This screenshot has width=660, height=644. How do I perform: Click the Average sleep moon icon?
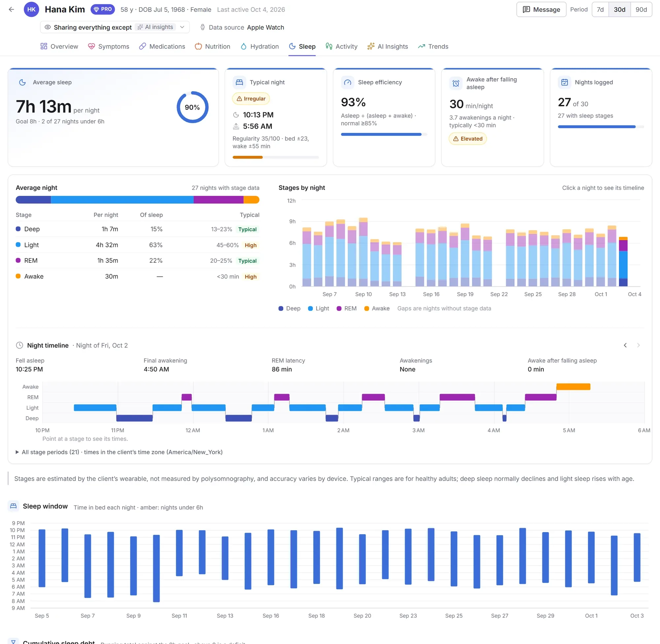click(22, 82)
